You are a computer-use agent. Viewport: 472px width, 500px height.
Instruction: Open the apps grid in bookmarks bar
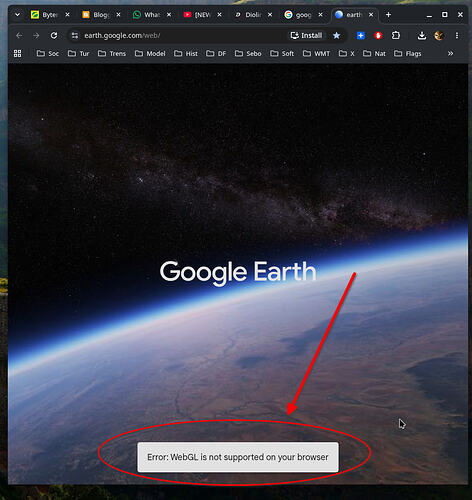[17, 53]
